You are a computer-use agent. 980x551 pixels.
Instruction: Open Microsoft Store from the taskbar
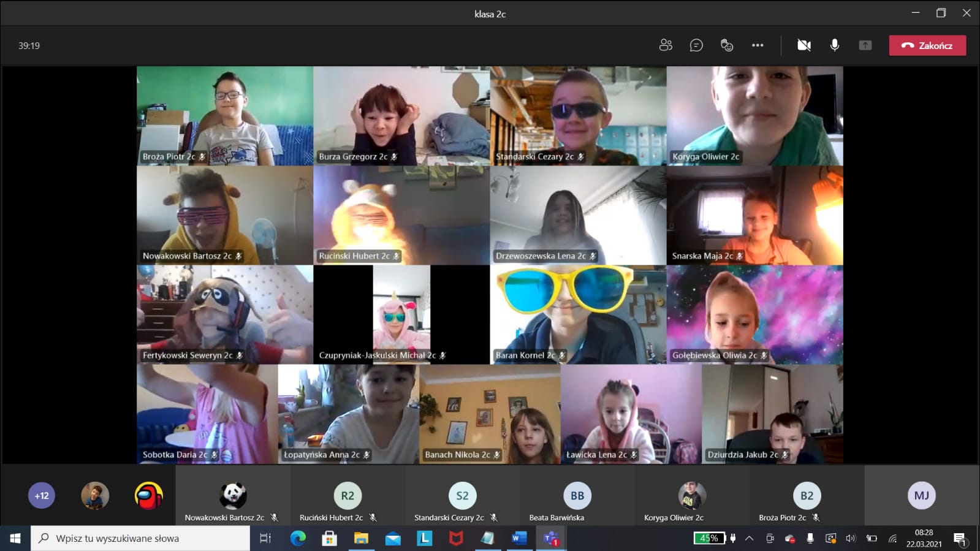click(x=330, y=538)
